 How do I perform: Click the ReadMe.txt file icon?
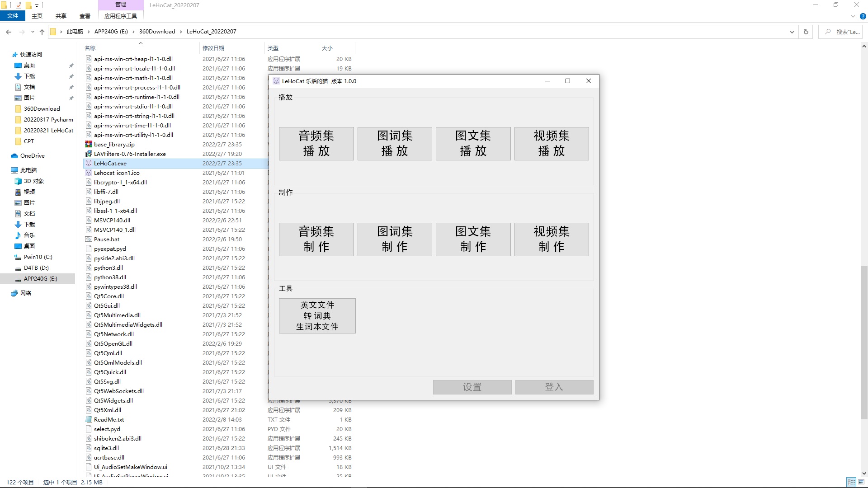[89, 420]
